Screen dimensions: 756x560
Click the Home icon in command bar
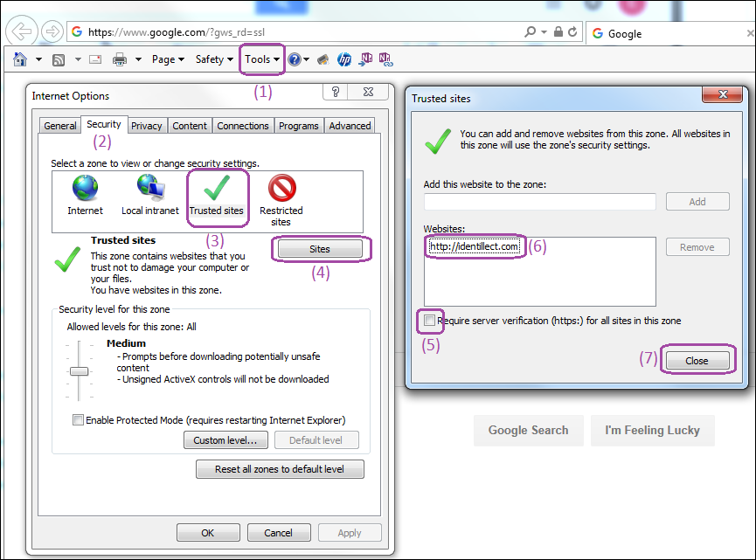pos(20,59)
